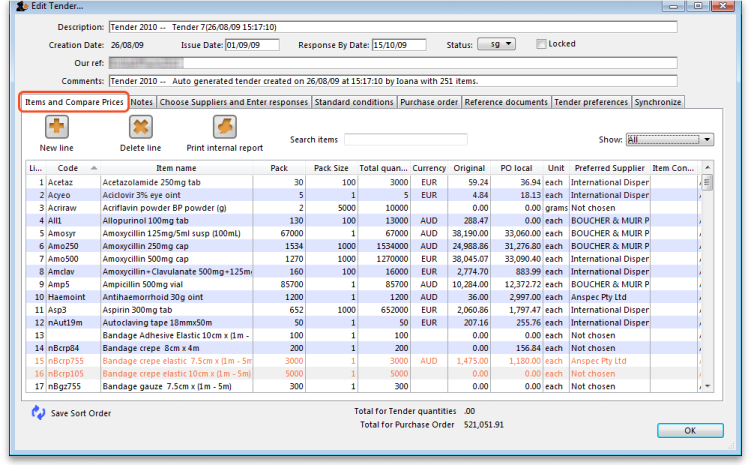Sort by the Preferred Supplier column header
Screen dimensions: 751x465
point(608,168)
